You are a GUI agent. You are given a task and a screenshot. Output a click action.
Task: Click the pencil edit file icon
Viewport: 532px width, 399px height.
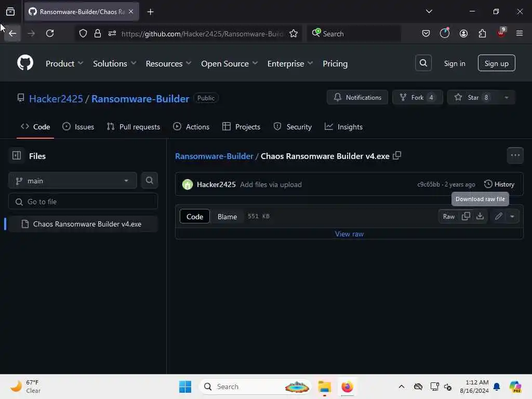498,216
